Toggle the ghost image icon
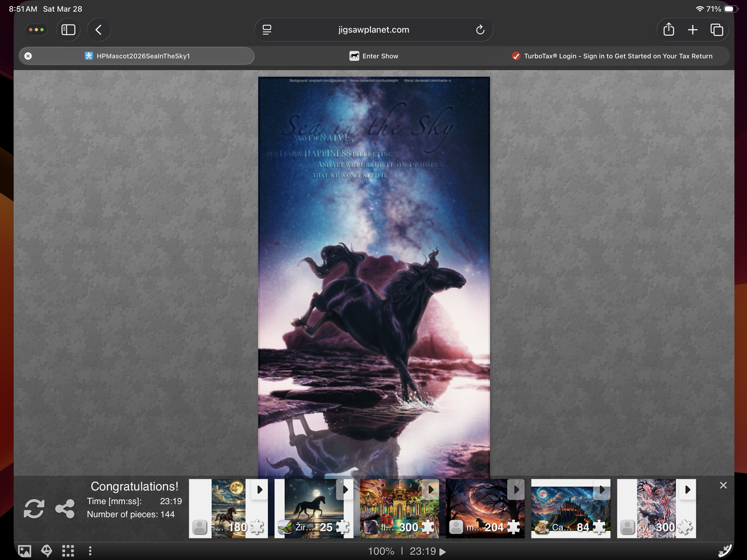Viewport: 747px width, 560px height. coord(47,551)
